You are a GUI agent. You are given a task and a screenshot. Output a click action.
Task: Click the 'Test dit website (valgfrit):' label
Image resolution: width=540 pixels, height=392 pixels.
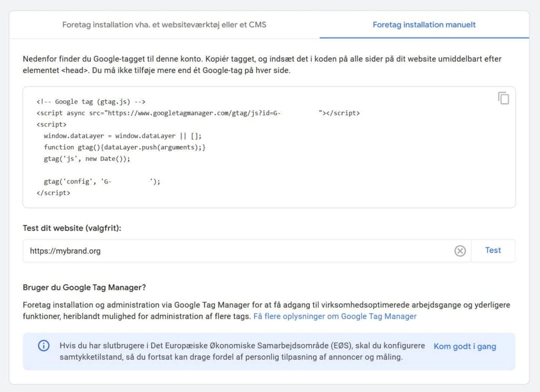(72, 228)
